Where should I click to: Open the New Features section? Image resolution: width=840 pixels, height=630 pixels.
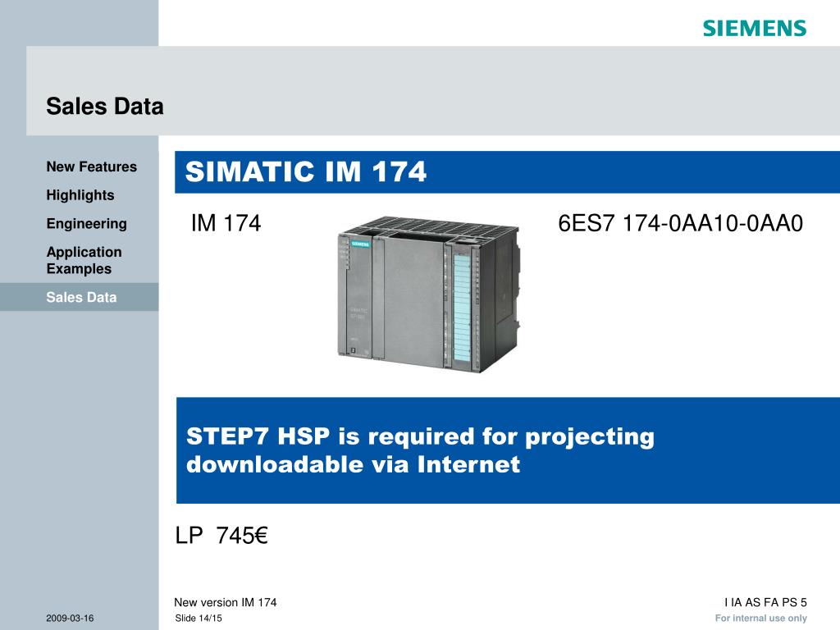pos(91,167)
